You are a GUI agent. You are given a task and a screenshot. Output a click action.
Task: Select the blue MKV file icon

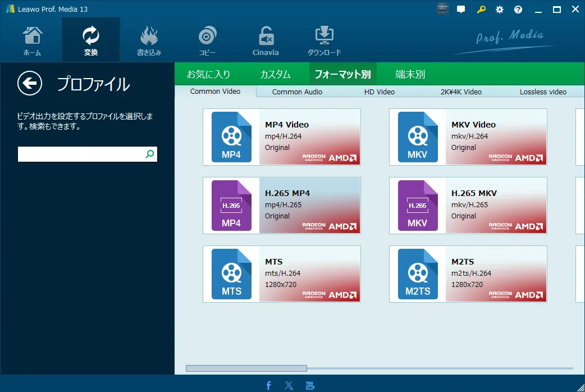418,137
